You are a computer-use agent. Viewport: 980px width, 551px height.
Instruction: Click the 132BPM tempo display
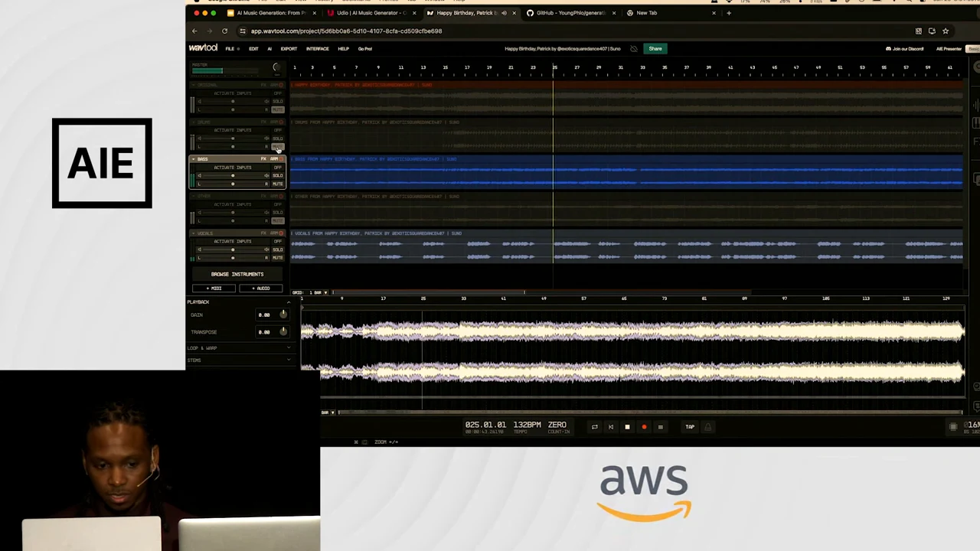(x=528, y=425)
